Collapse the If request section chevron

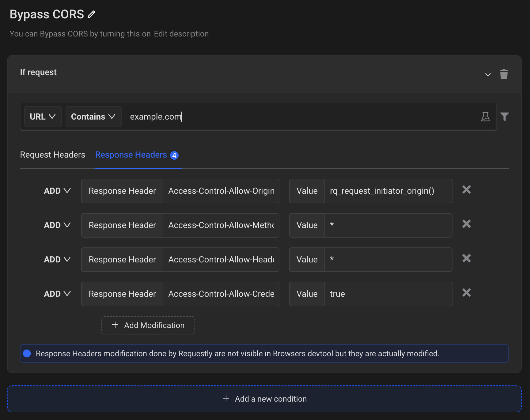(487, 74)
